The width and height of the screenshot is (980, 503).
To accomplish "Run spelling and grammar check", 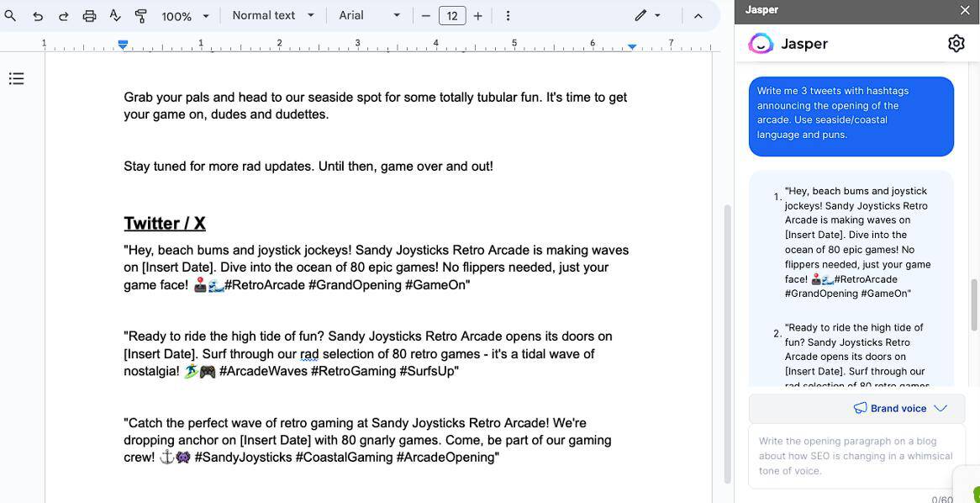I will click(115, 16).
